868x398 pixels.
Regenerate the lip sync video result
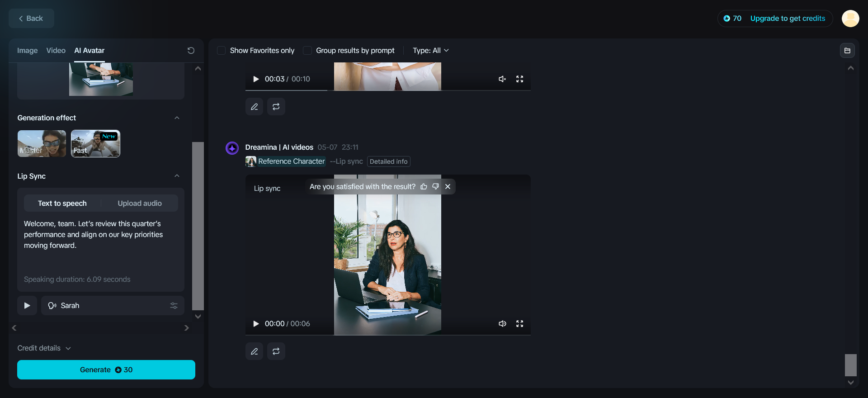click(x=276, y=351)
